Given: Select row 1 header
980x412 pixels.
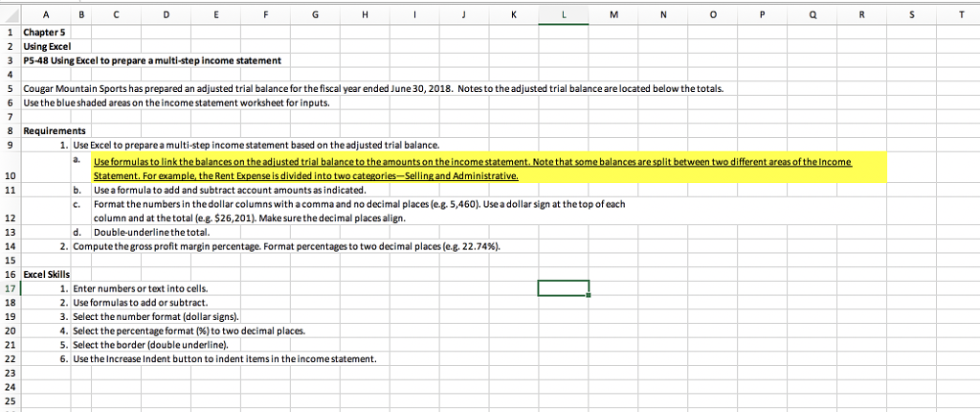Looking at the screenshot, I should (11, 32).
